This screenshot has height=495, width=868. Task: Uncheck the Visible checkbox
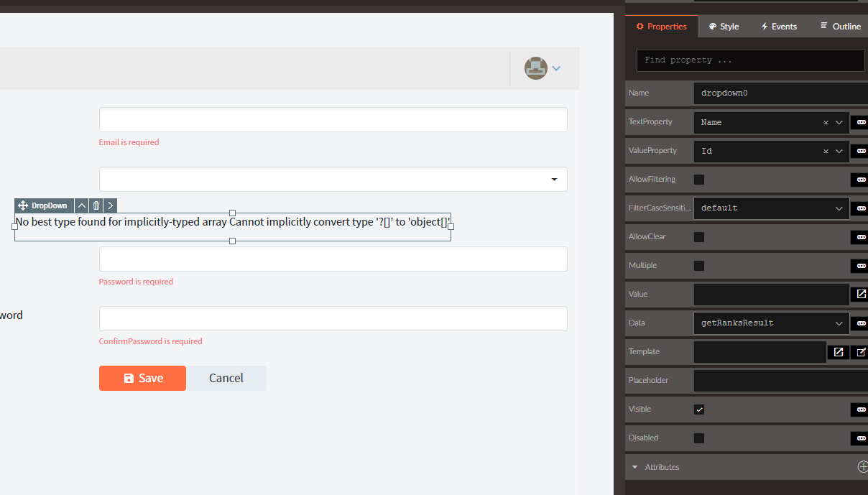point(699,409)
